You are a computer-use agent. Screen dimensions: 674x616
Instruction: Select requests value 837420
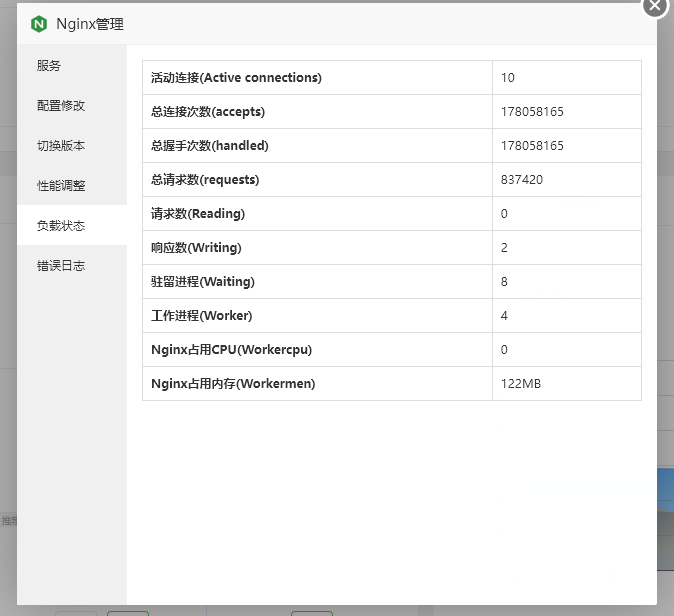point(522,180)
